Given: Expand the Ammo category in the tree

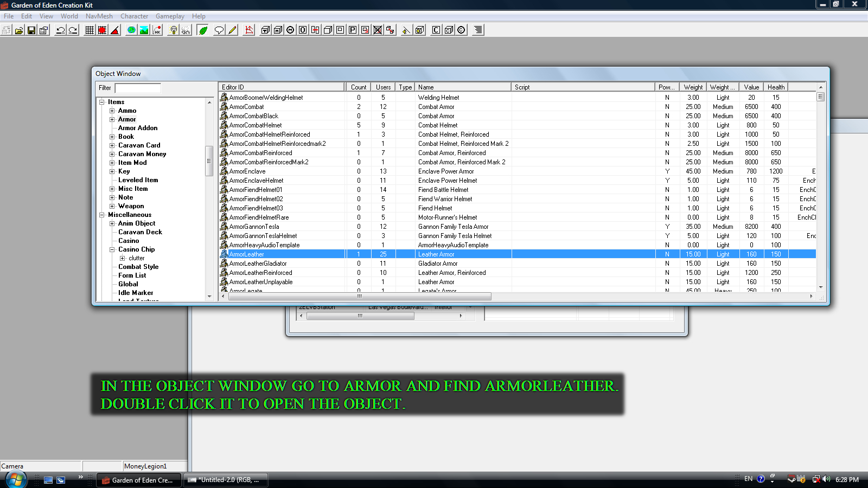Looking at the screenshot, I should [x=112, y=111].
